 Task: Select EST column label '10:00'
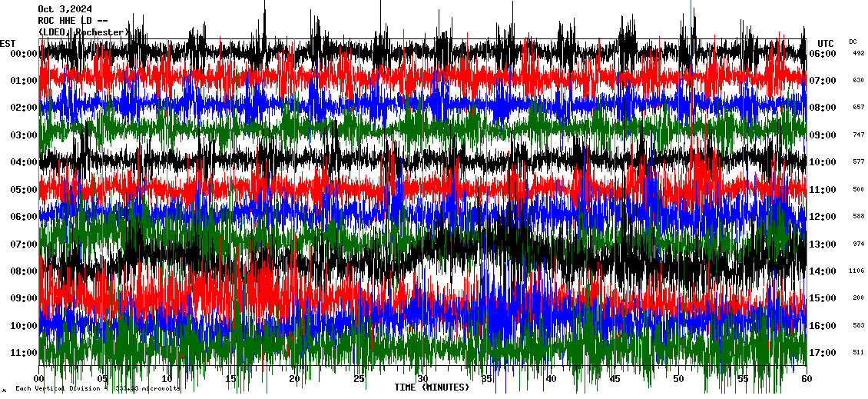pos(24,325)
